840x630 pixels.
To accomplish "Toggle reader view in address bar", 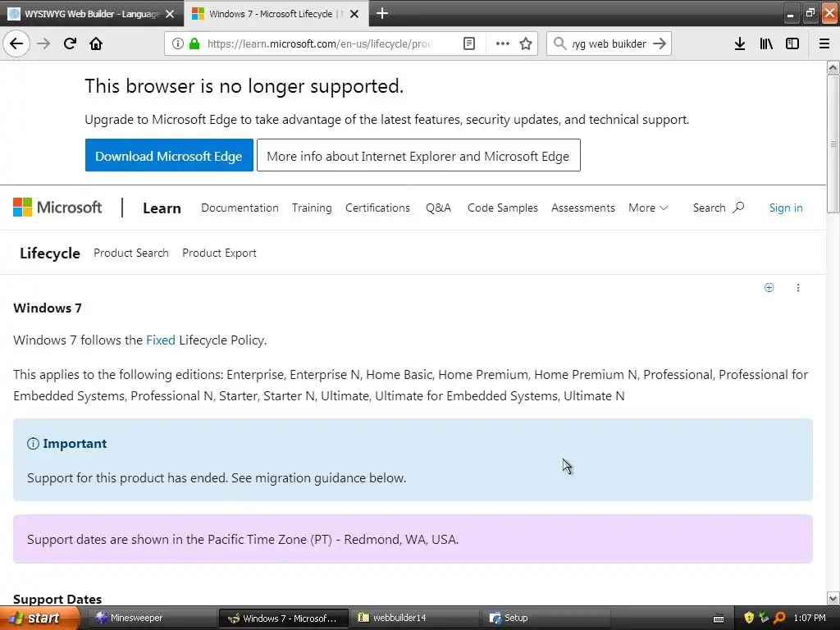I will [x=468, y=43].
